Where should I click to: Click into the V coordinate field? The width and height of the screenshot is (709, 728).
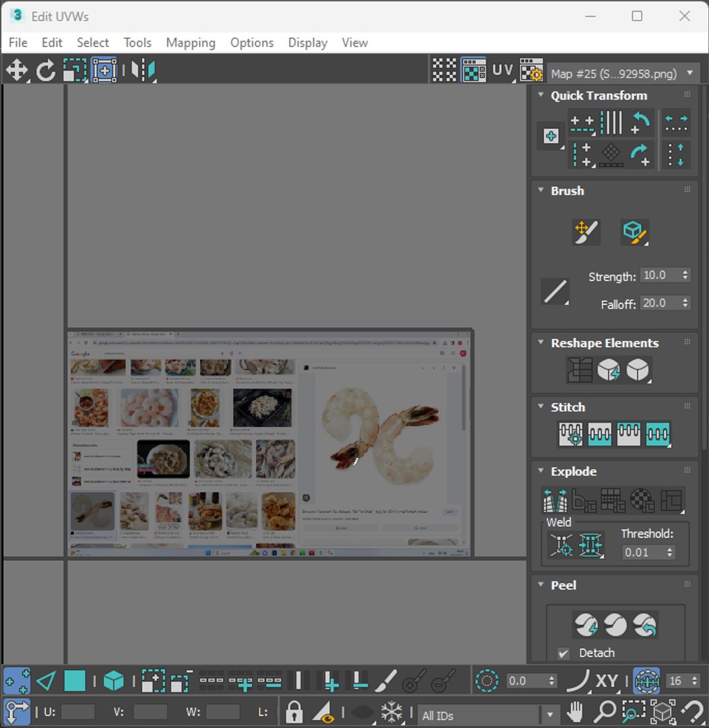click(x=150, y=712)
